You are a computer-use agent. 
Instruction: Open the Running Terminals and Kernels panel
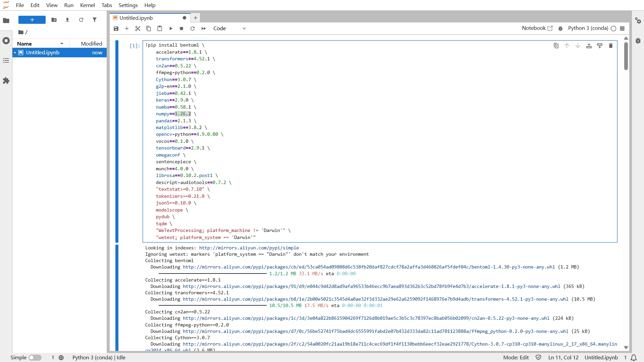tap(6, 41)
